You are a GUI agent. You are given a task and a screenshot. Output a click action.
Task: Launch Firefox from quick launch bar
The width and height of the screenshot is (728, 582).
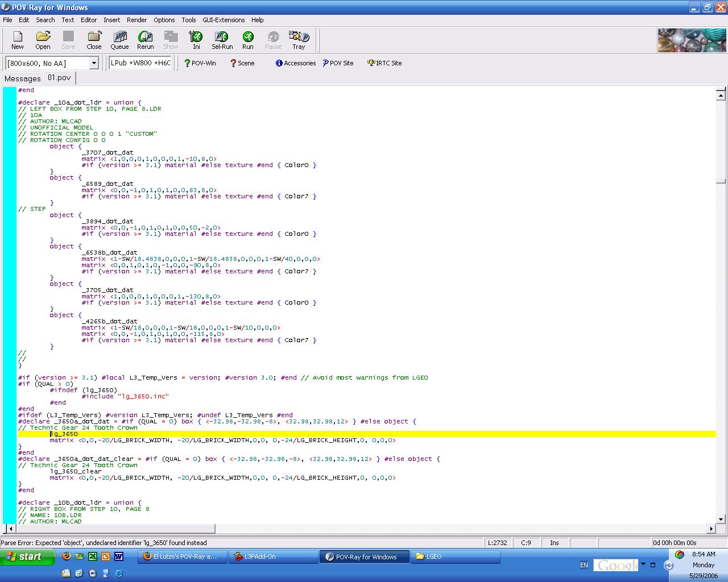[67, 556]
